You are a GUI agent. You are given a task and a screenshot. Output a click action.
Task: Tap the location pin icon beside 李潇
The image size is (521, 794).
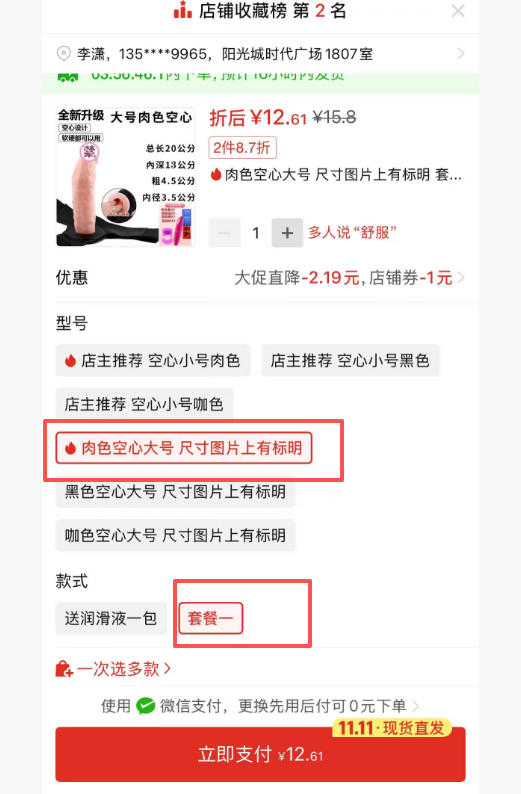[x=63, y=53]
